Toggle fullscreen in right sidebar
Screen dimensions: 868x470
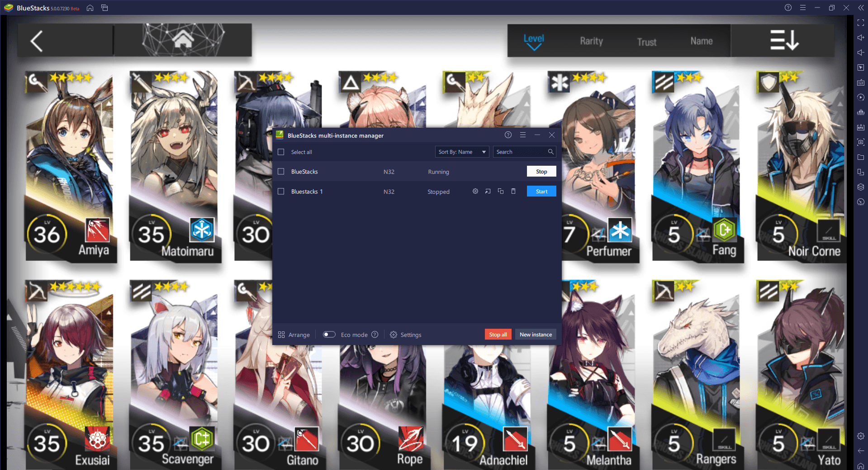tap(861, 23)
